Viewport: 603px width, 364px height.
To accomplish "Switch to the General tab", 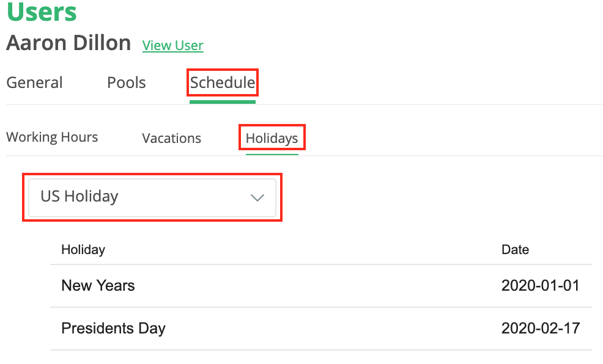I will point(34,82).
